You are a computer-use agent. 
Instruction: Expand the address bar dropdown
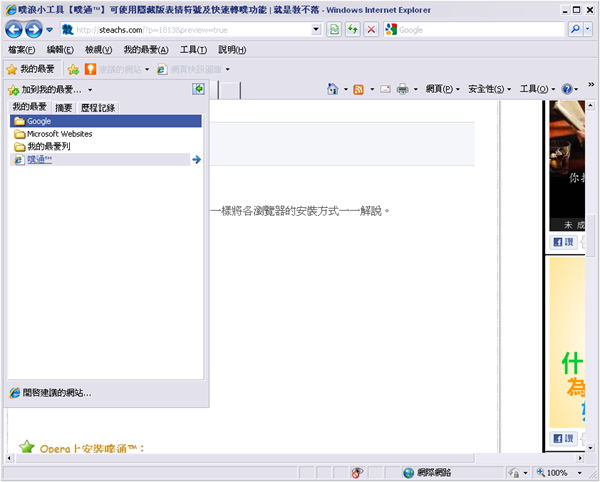click(x=317, y=30)
